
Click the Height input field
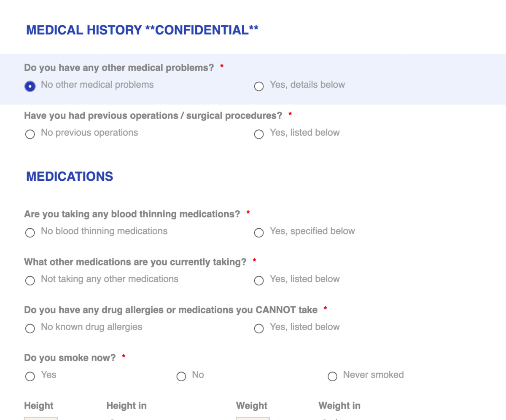(40, 419)
